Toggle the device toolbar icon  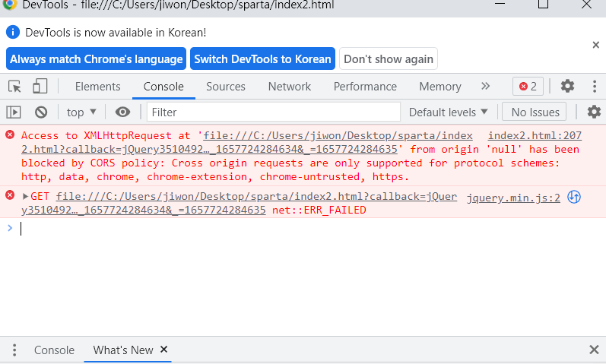40,86
